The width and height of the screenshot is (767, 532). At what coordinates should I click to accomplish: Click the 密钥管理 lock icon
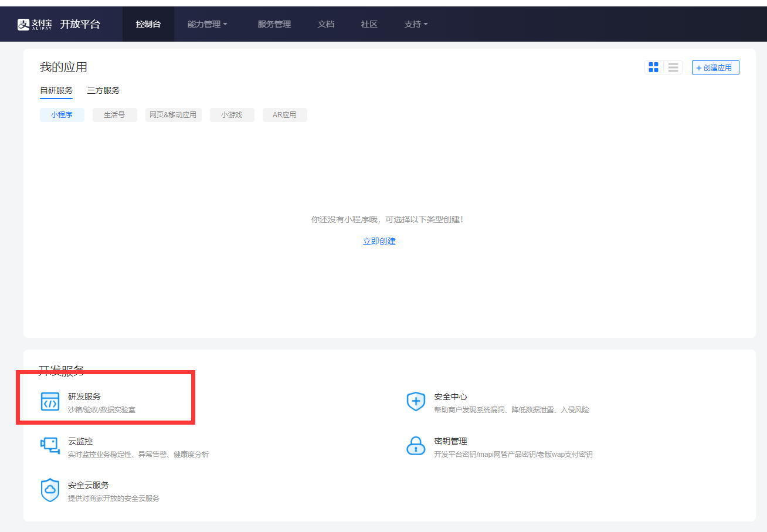[416, 446]
